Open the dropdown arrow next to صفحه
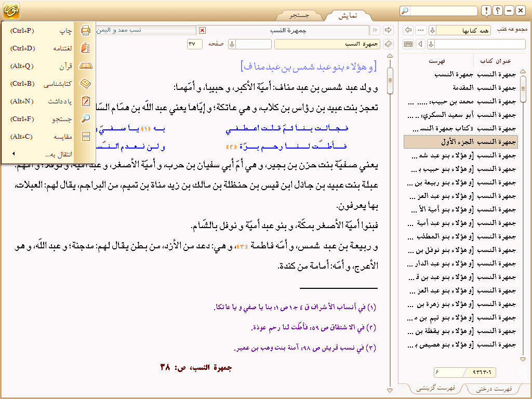This screenshot has width=532, height=399. [x=232, y=44]
